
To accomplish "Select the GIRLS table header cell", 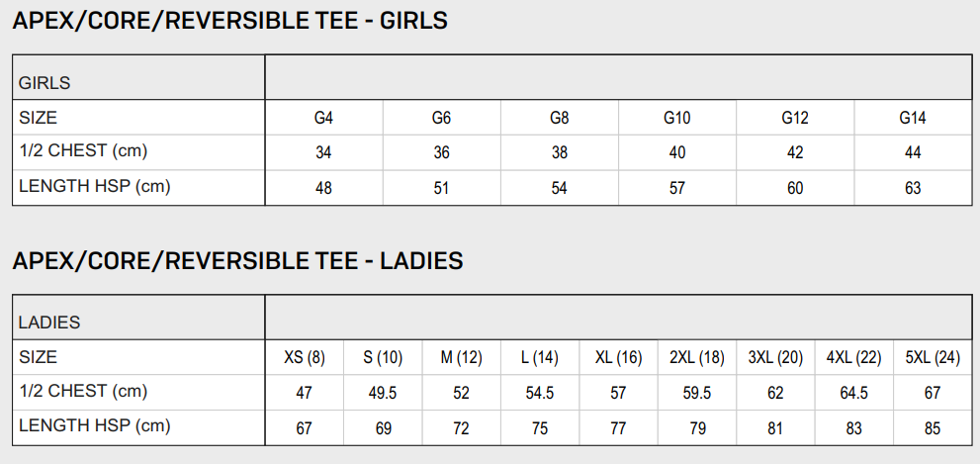I will (45, 83).
